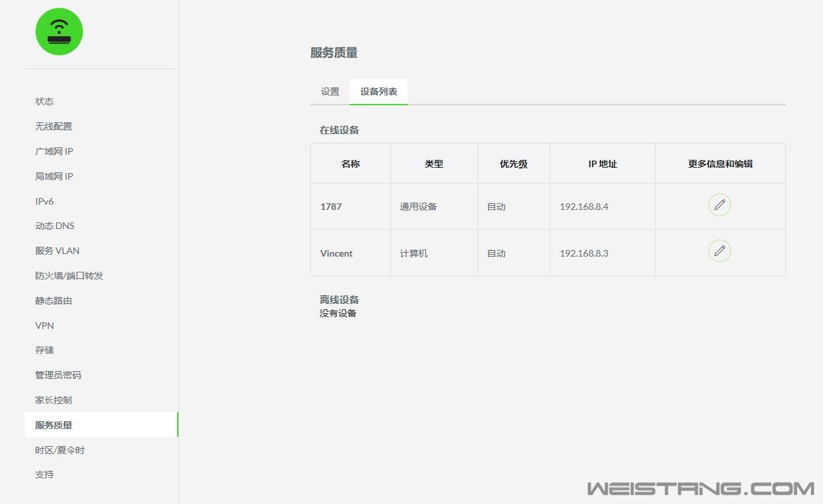
Task: Select 静态路由 in the sidebar
Action: click(54, 301)
